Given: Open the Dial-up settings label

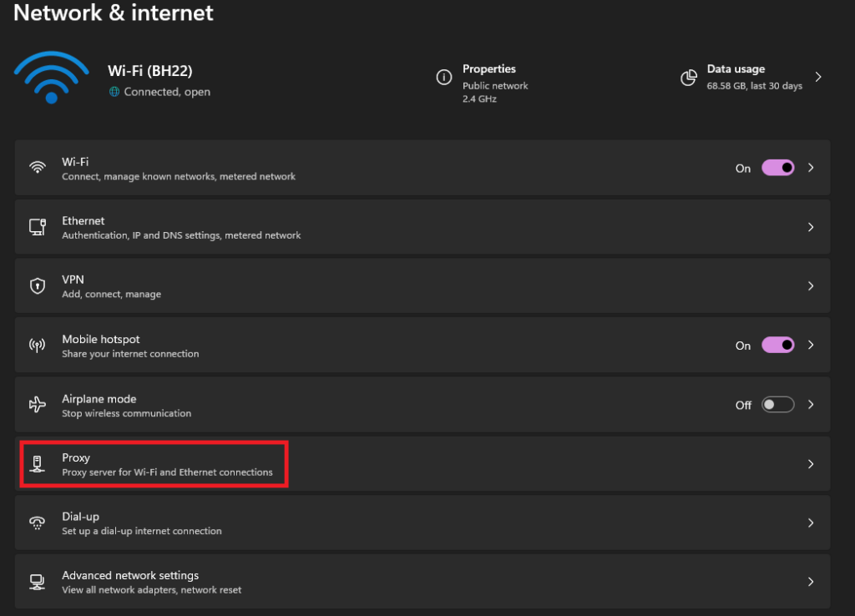Looking at the screenshot, I should coord(81,517).
